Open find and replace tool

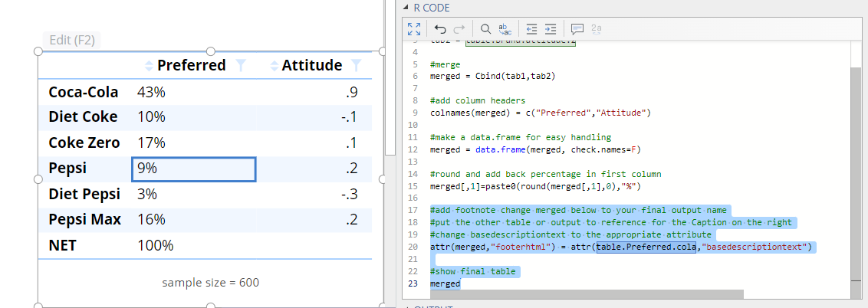[x=505, y=29]
